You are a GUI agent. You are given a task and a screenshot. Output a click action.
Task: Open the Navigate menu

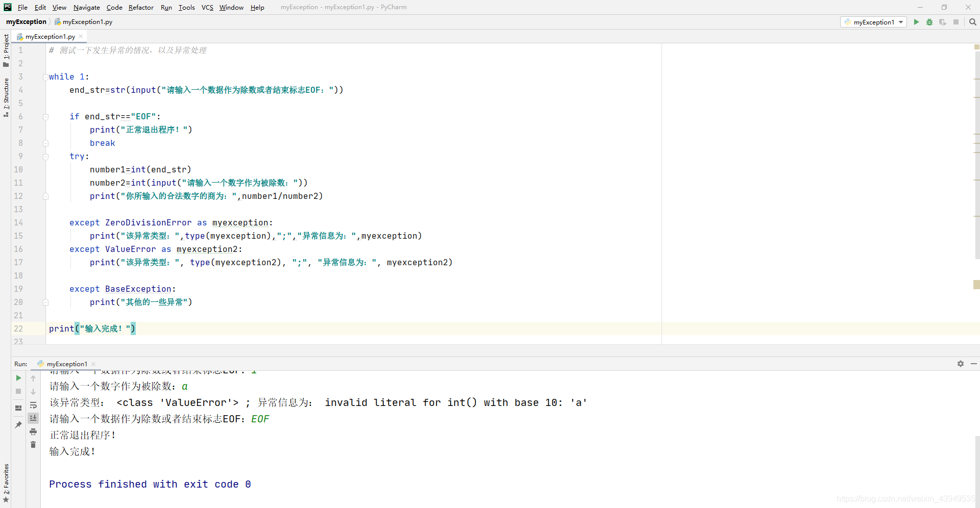click(87, 7)
